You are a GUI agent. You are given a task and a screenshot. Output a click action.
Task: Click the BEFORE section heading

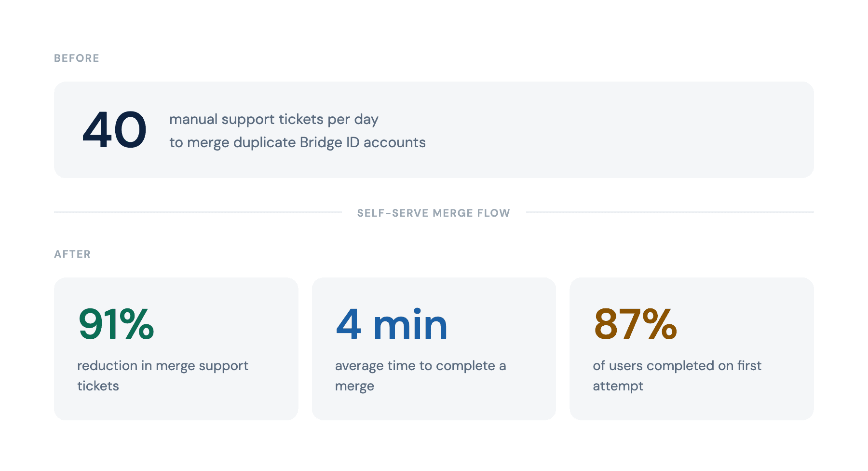76,58
